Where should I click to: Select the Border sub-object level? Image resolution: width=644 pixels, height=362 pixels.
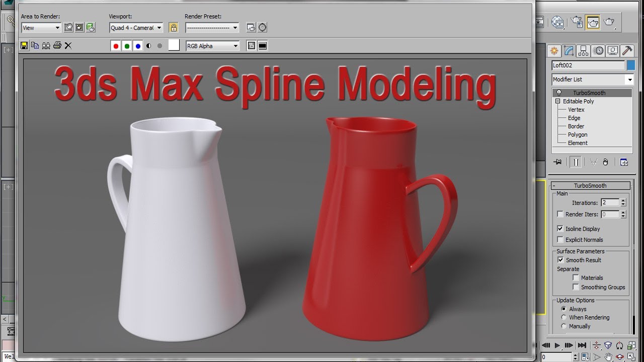point(576,126)
